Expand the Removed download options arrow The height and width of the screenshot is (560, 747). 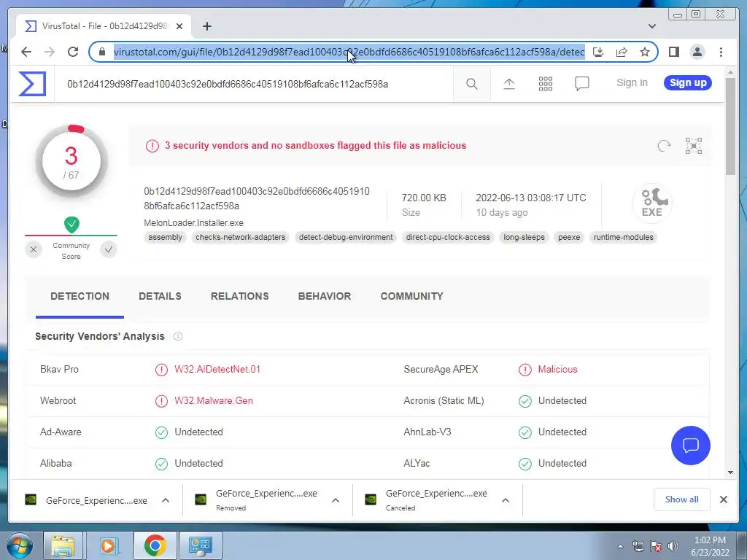coord(336,500)
